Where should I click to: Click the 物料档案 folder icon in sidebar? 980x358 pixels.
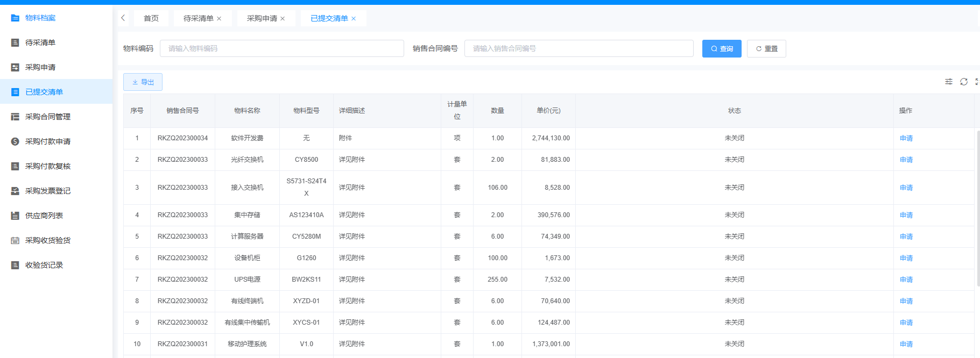[15, 18]
